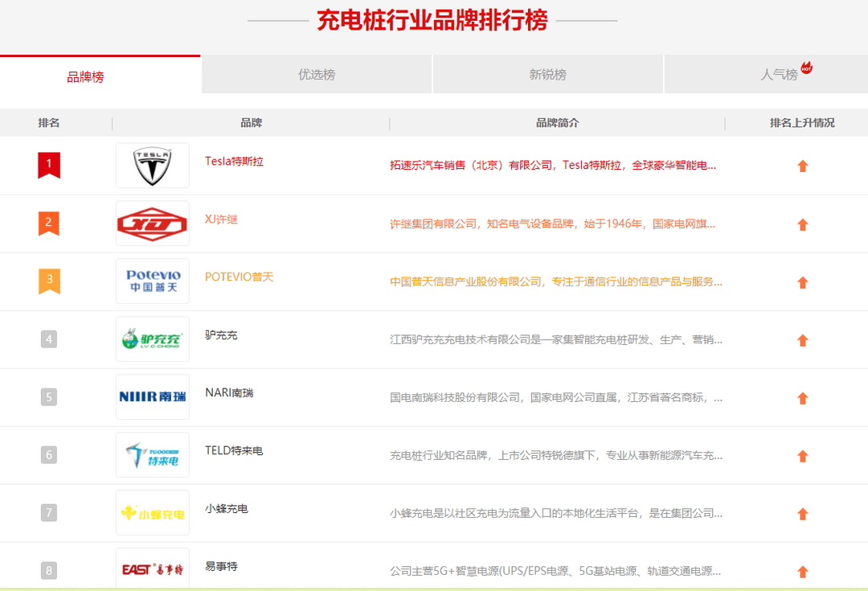
Task: Open the 公司主营5G+智慧电源 description text
Action: click(555, 571)
